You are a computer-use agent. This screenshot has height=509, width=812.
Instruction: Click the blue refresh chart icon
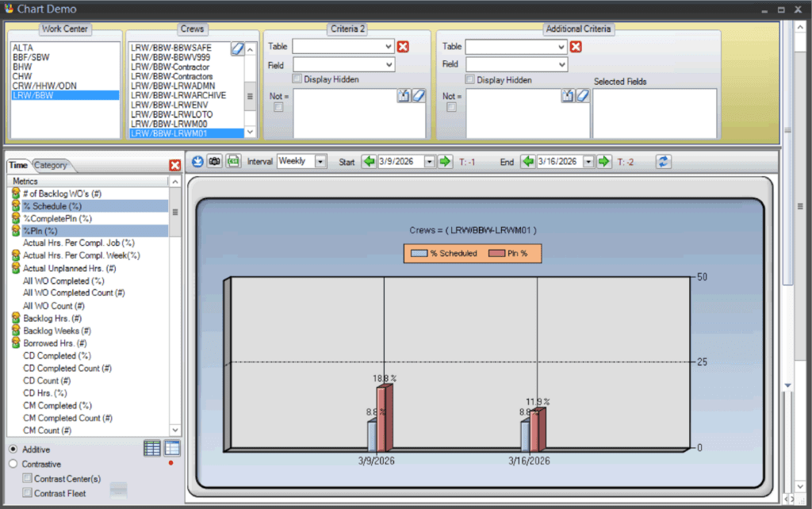pos(664,162)
